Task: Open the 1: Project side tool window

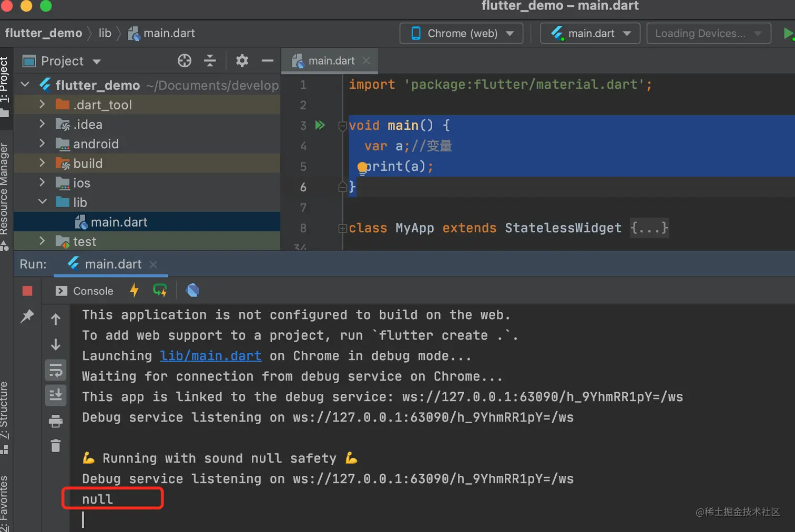Action: (5, 87)
